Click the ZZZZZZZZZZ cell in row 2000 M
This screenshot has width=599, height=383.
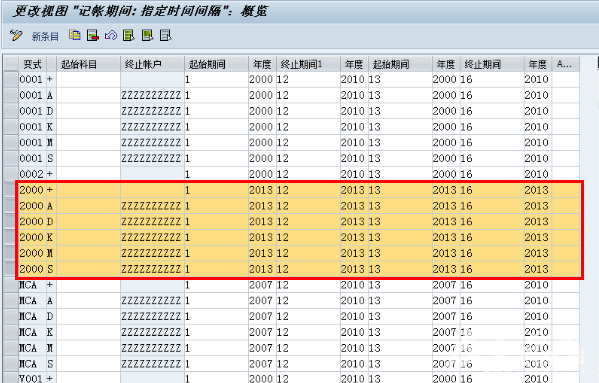tap(152, 253)
